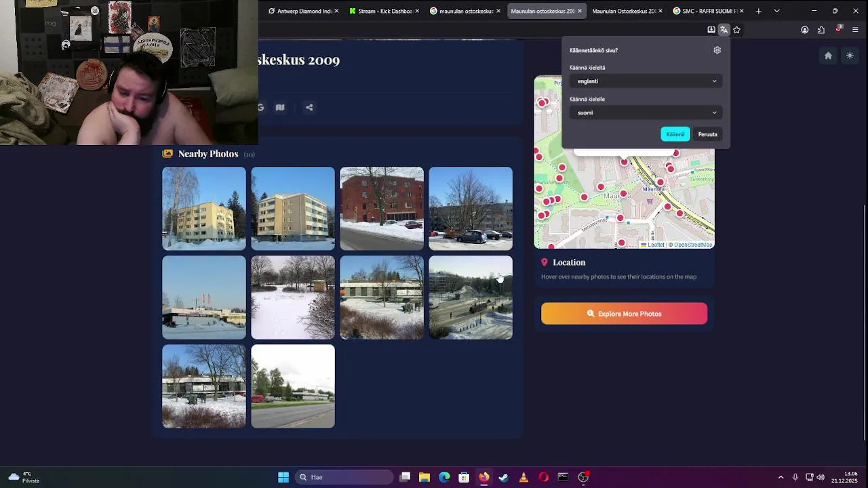Screen dimensions: 868x488
Task: Open Firefox account icon
Action: click(804, 30)
